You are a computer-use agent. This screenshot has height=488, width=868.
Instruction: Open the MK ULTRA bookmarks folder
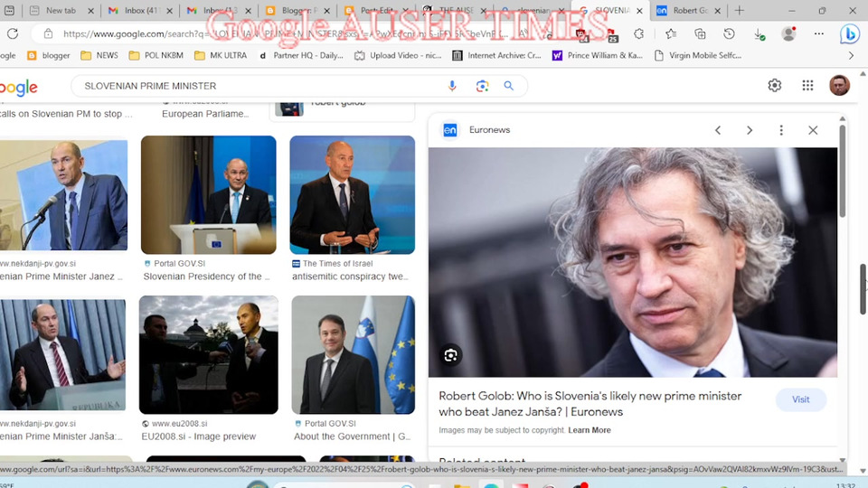(x=221, y=55)
